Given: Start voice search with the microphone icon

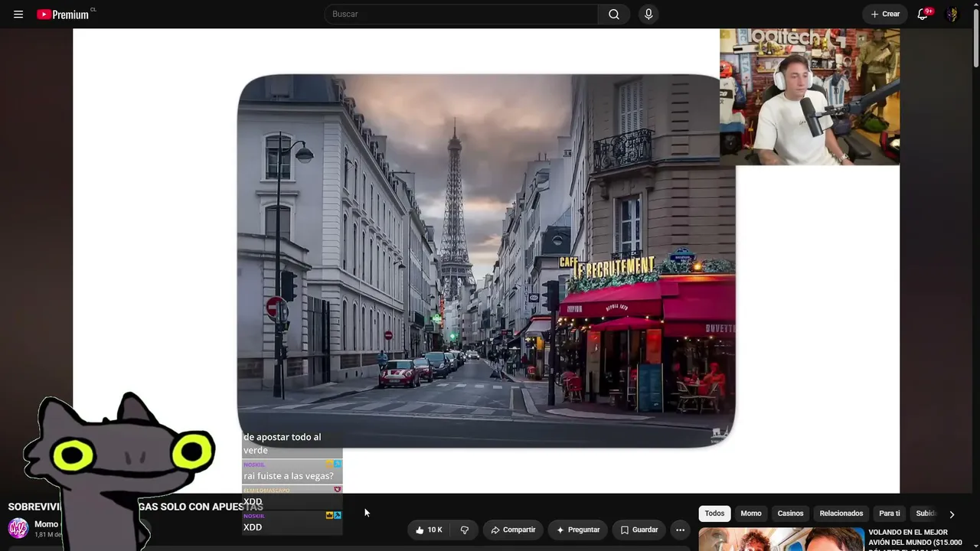Looking at the screenshot, I should coord(648,15).
